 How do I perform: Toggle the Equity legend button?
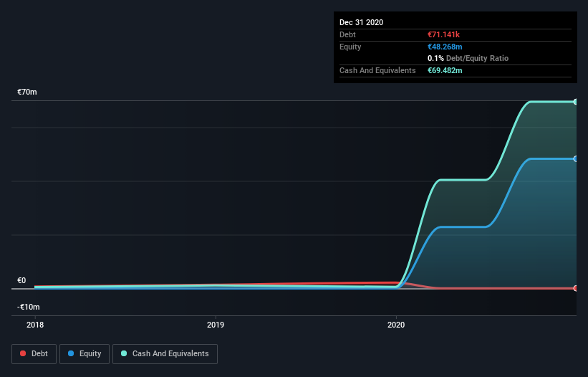coord(85,354)
